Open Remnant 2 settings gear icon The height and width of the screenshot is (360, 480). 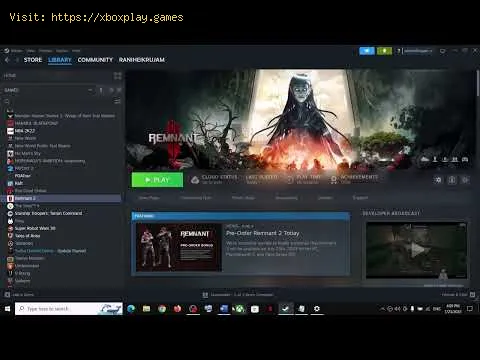(x=438, y=180)
